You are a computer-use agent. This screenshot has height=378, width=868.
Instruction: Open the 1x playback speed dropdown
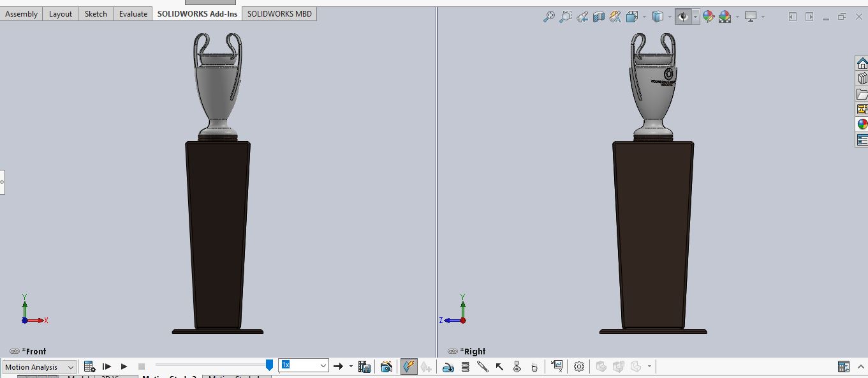[x=304, y=366]
